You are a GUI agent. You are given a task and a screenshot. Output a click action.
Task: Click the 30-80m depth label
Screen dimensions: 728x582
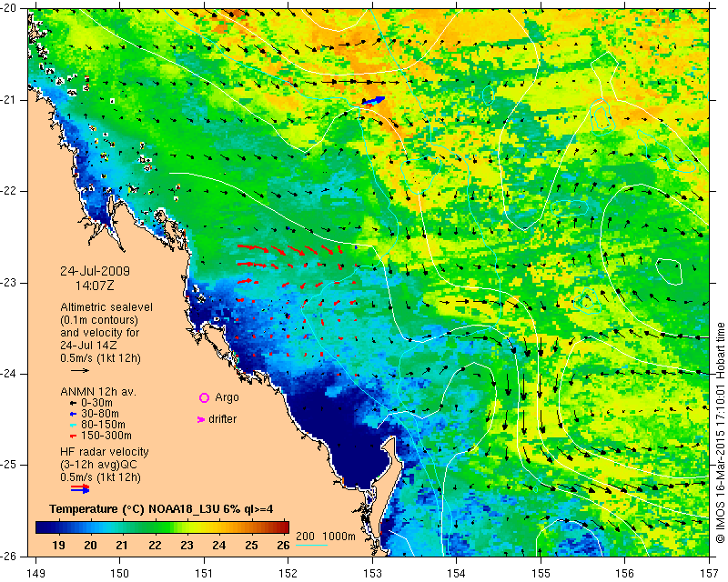[x=100, y=414]
